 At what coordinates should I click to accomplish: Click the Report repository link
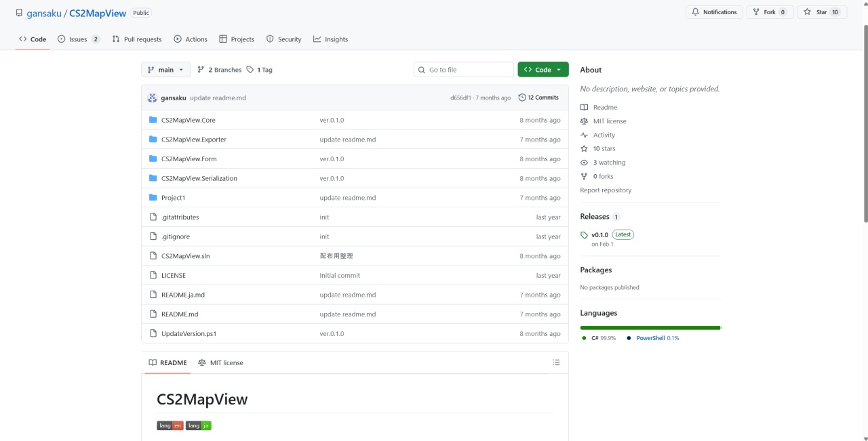pos(606,190)
